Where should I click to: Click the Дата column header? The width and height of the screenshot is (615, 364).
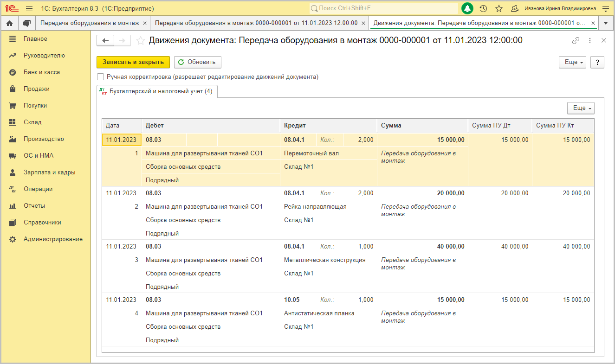point(122,126)
